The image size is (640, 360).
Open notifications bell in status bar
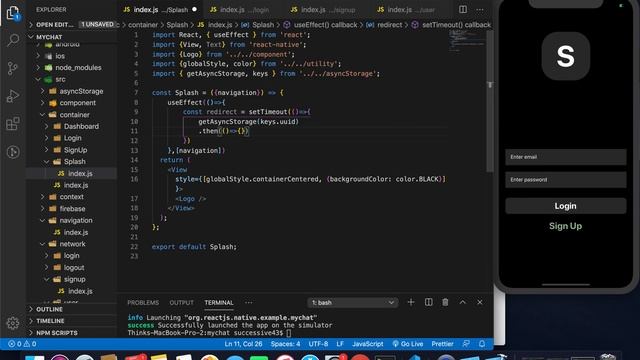[x=482, y=344]
